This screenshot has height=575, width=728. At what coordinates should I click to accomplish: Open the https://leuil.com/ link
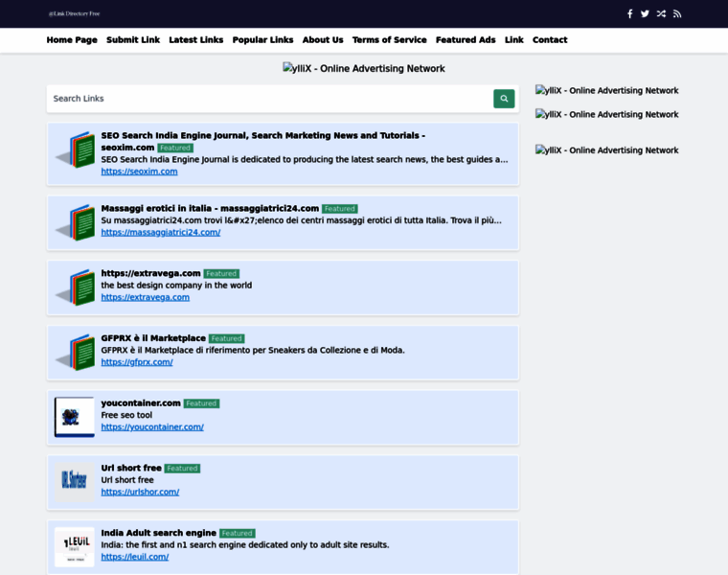click(135, 557)
